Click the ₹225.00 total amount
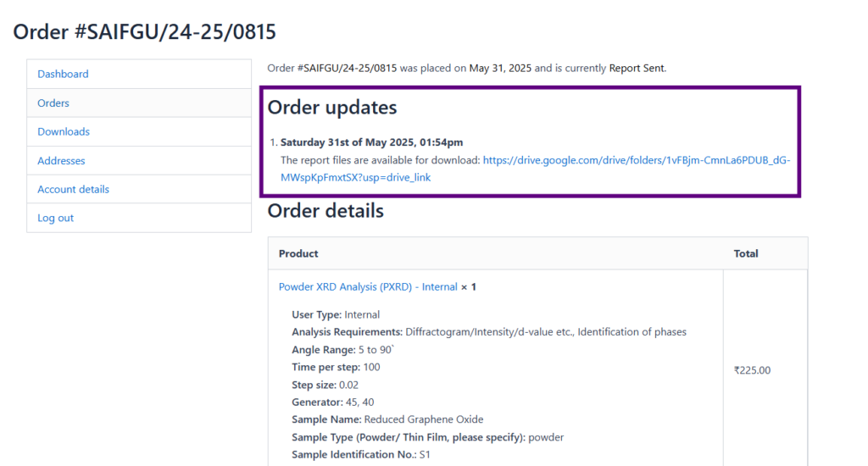Screen dimensions: 868x466 [752, 370]
